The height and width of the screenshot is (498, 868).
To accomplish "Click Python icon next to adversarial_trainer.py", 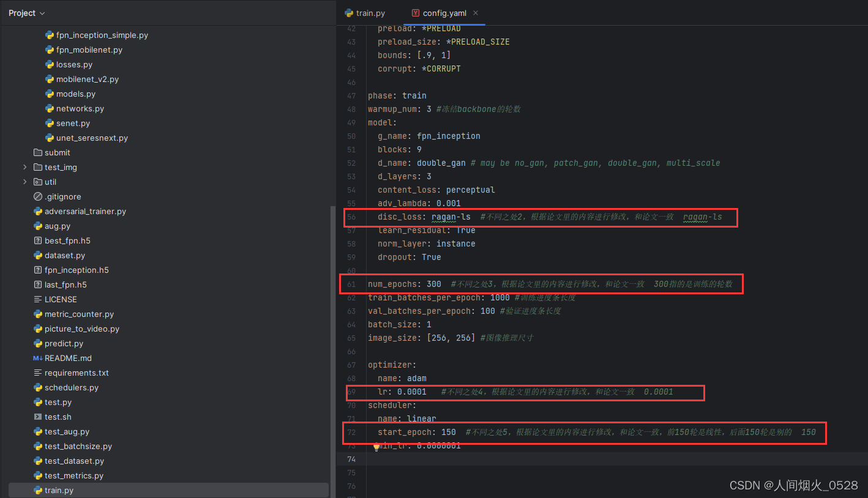I will 38,211.
